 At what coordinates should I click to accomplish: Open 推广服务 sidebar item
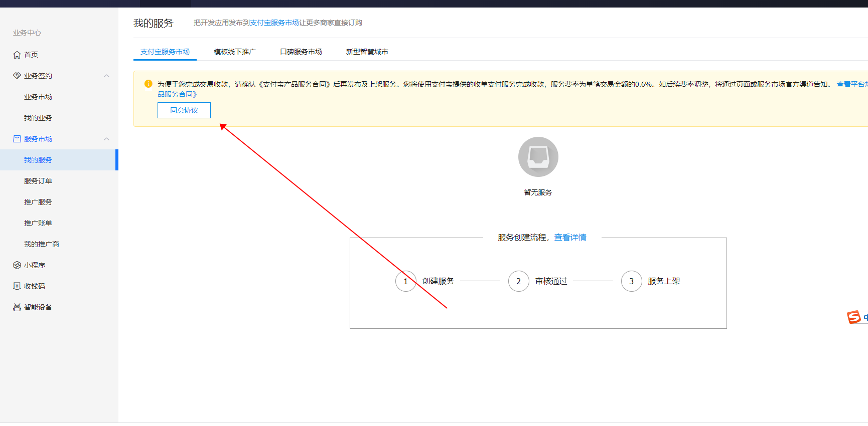point(38,202)
